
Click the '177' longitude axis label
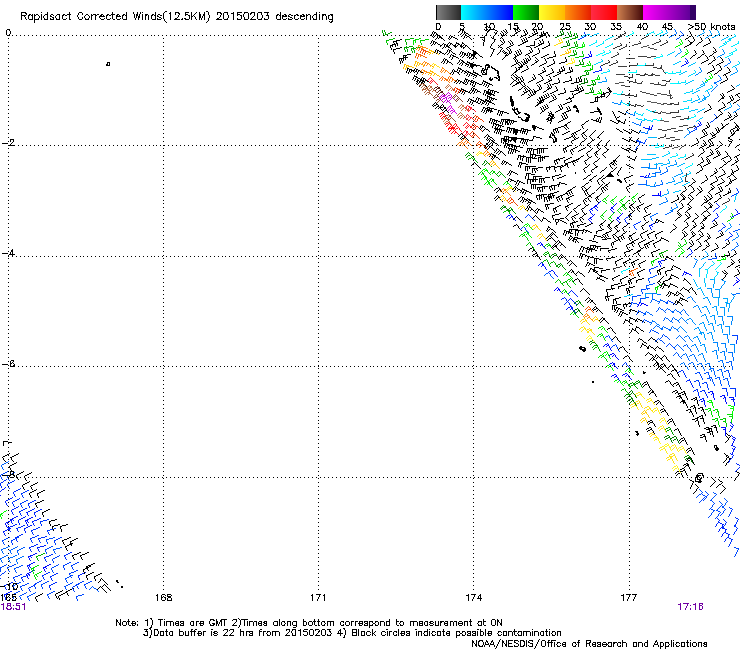point(629,598)
